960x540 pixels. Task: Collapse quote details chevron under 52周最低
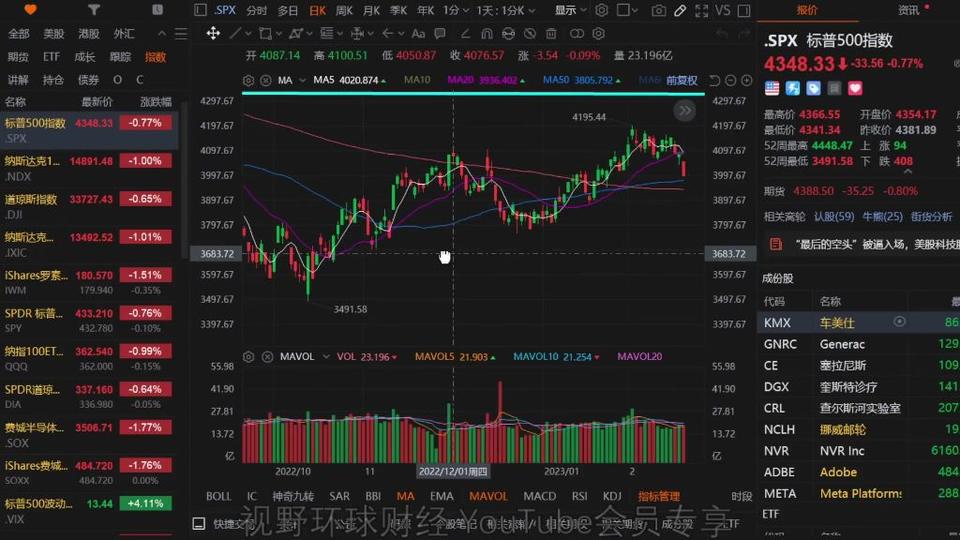tap(907, 172)
